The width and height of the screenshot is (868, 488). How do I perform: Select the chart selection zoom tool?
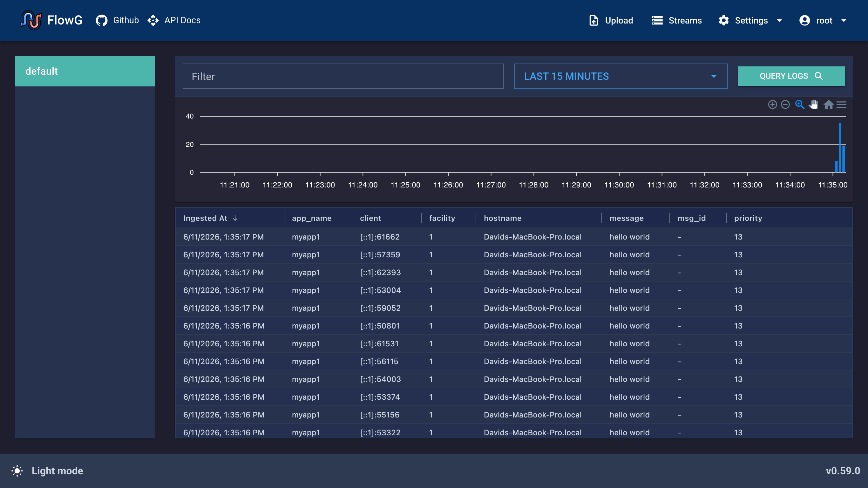[800, 105]
